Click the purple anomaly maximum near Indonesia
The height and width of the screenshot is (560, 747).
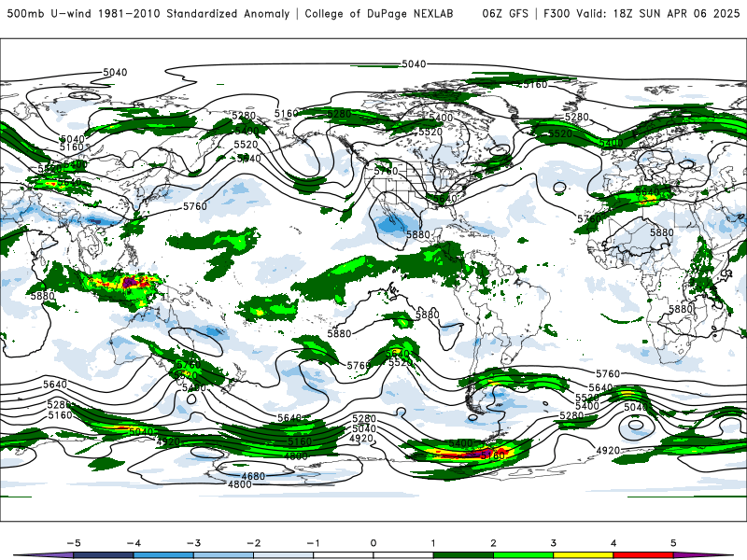click(x=129, y=283)
